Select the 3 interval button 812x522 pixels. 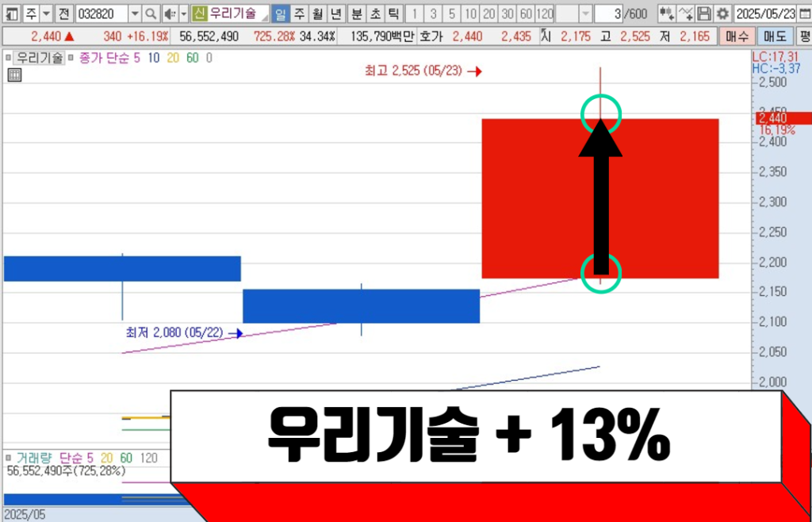[434, 13]
